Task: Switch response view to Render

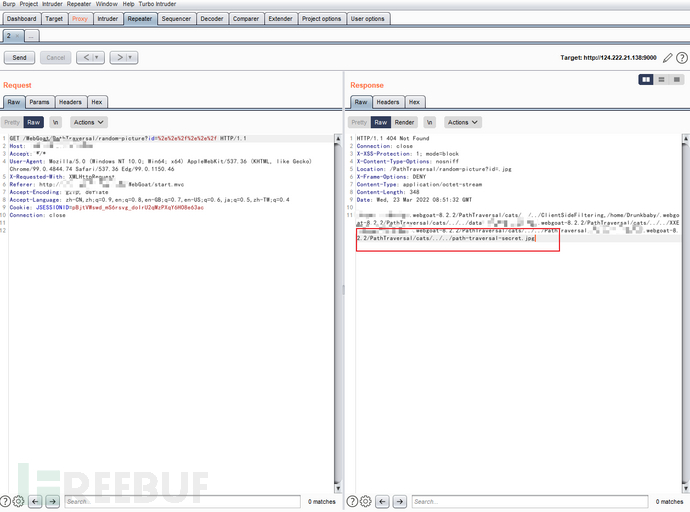Action: coord(404,122)
